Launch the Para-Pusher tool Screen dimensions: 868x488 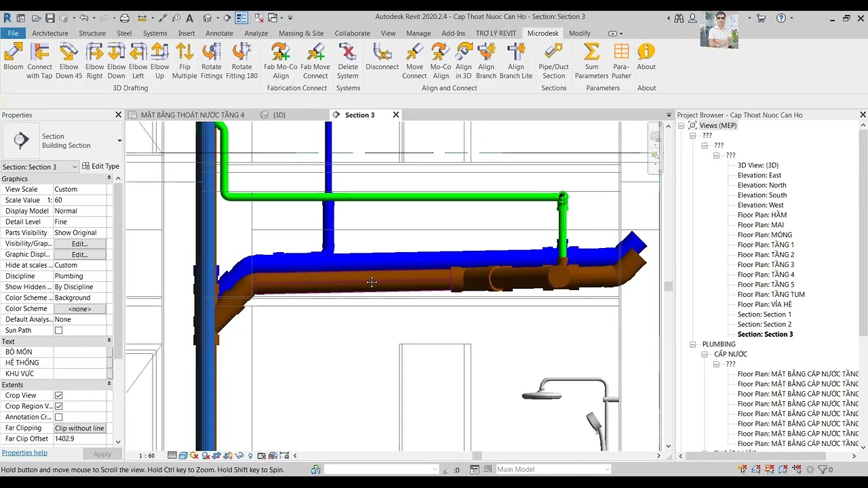(x=621, y=61)
